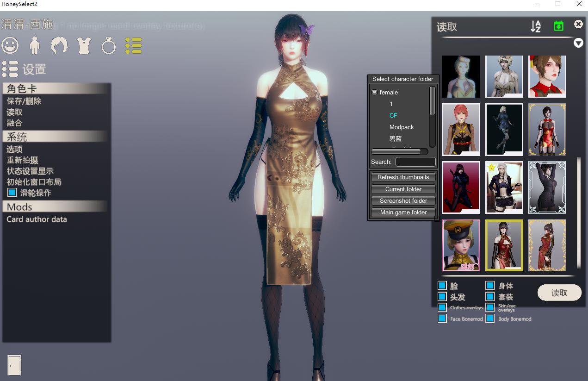Select the Modpack folder
588x381 pixels.
(402, 127)
